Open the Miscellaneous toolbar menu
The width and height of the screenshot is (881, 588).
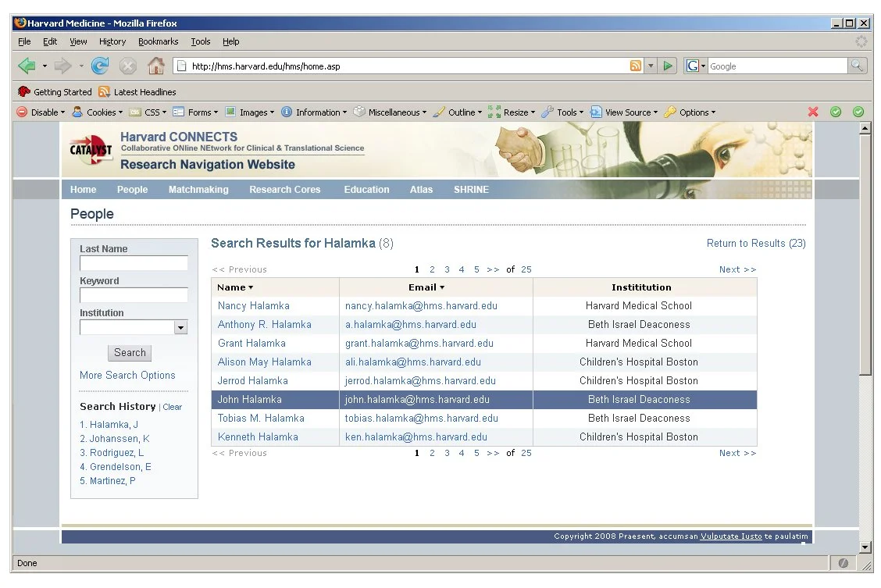pos(390,112)
